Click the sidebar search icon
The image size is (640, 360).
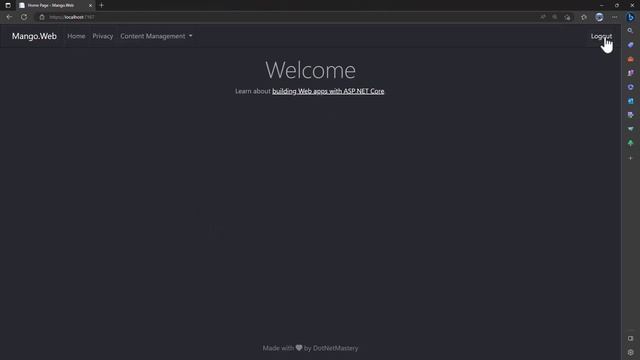click(x=631, y=31)
